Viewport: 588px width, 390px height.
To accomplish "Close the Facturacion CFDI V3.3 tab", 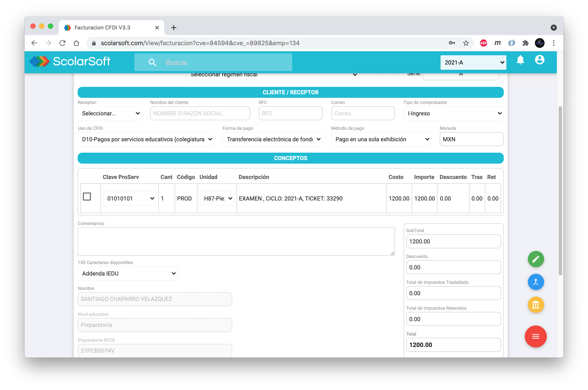I will 157,28.
